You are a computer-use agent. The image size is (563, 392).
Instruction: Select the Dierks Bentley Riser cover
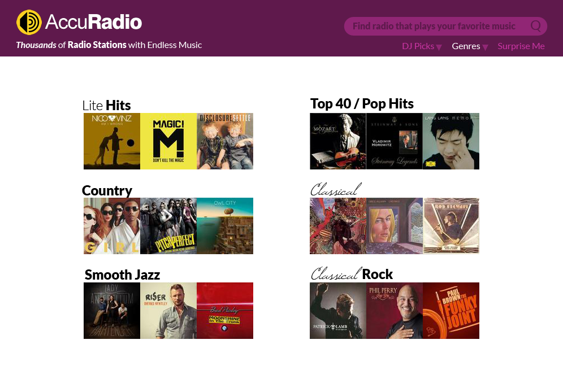168,311
